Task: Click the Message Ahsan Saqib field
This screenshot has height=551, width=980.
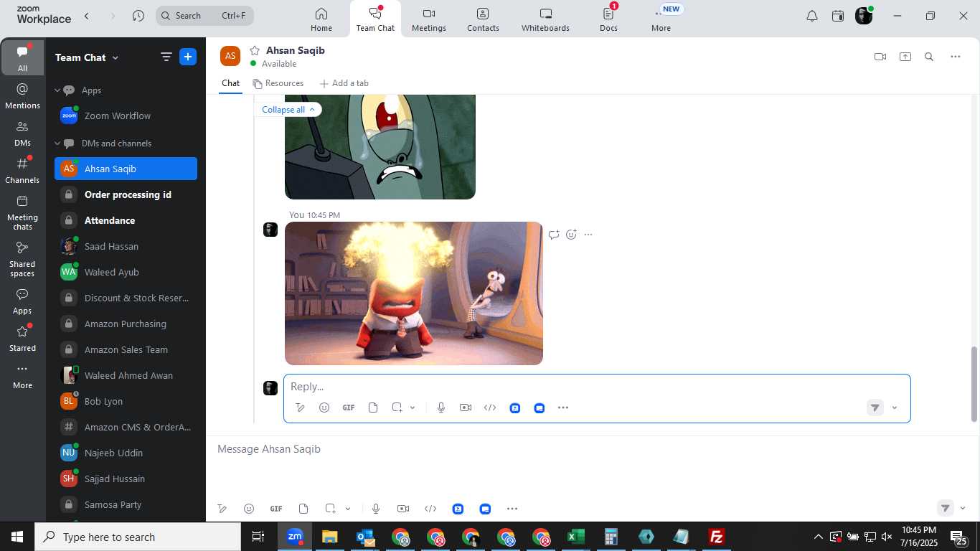Action: click(x=593, y=449)
